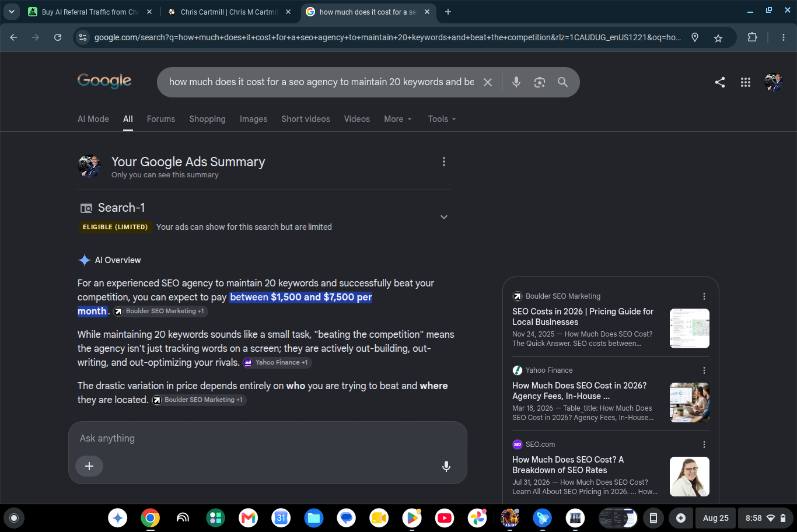Open options for Yahoo Finance result

(x=704, y=370)
